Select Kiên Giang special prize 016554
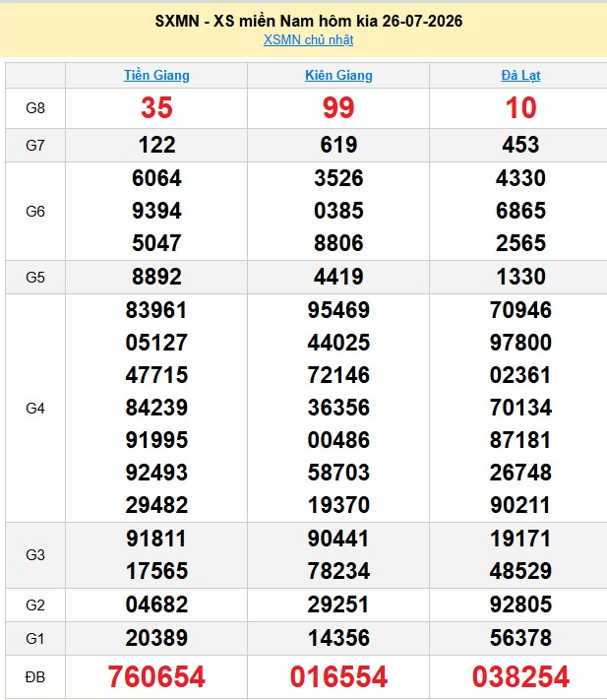 (338, 676)
